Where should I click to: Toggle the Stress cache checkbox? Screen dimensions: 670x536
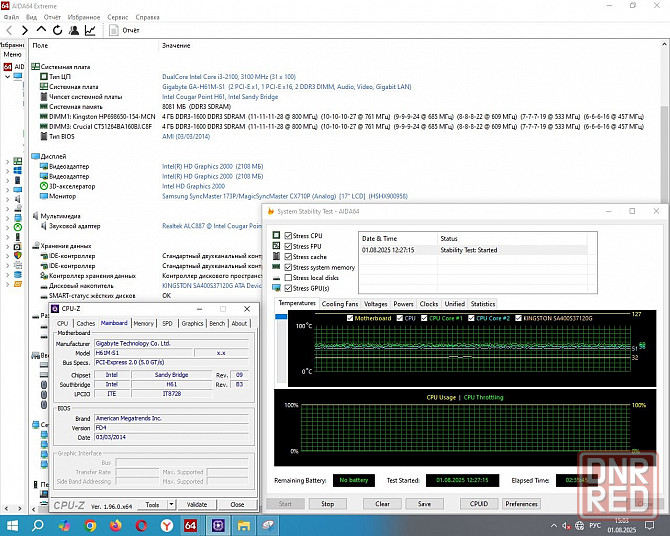(x=288, y=256)
